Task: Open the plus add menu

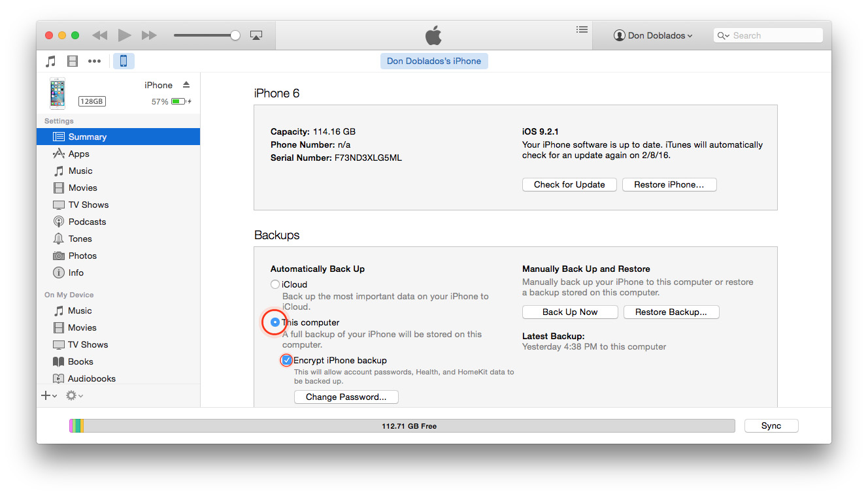Action: [x=49, y=395]
